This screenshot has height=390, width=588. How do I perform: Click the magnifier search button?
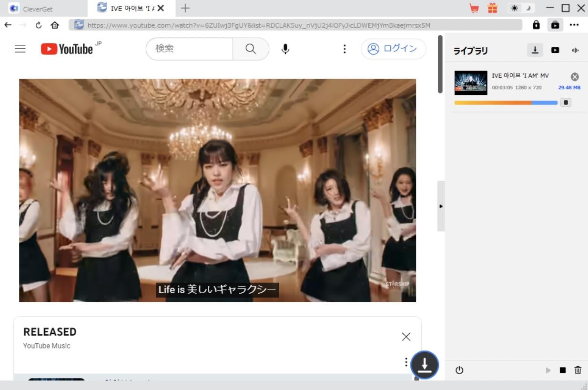tap(251, 49)
